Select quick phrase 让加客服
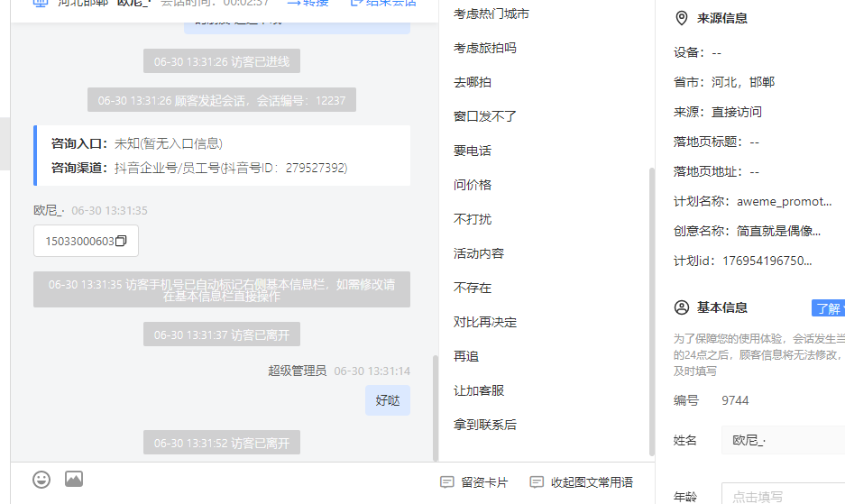This screenshot has width=845, height=504. coord(479,390)
